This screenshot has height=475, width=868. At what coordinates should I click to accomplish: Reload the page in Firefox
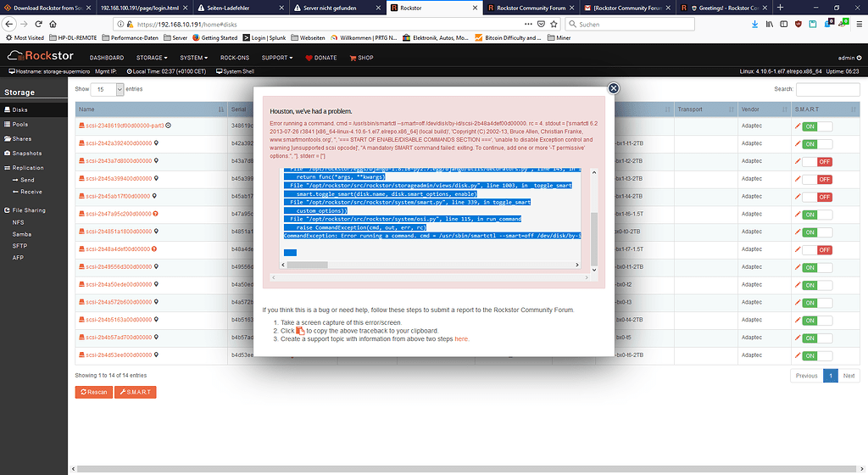(x=38, y=25)
